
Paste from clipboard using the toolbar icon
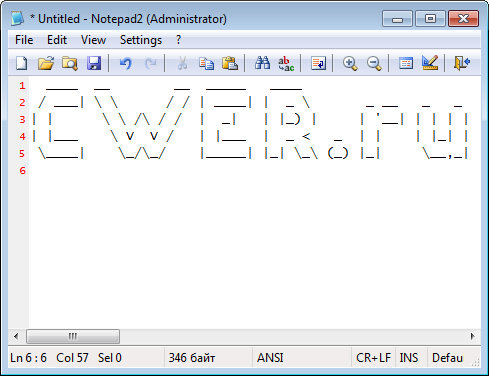pos(230,63)
